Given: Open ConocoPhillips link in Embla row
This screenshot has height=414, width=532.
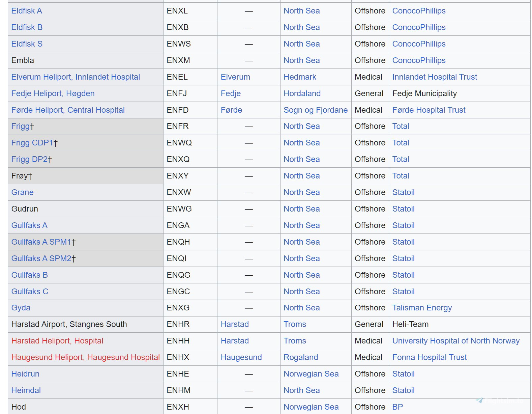Looking at the screenshot, I should (x=419, y=60).
